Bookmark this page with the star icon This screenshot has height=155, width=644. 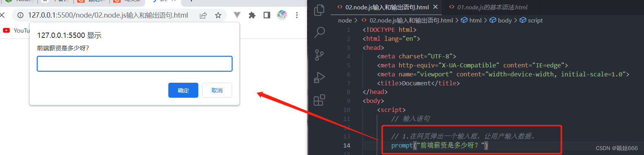click(218, 15)
